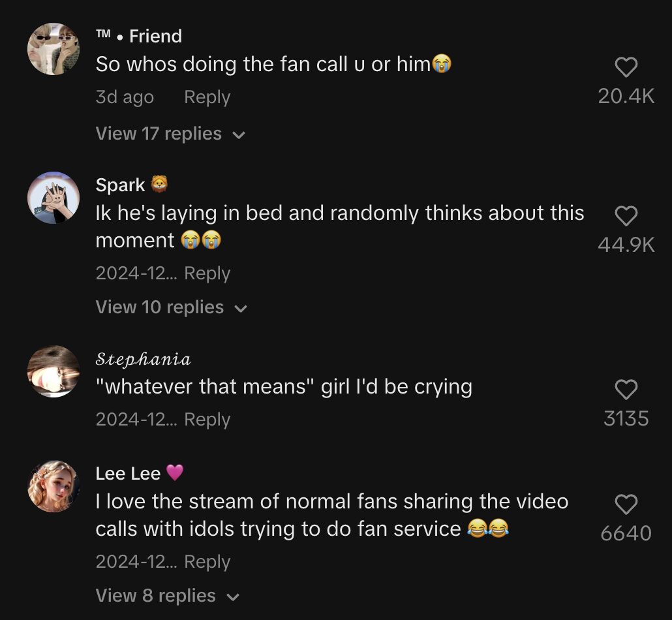Reply to the fan call comment
The width and height of the screenshot is (672, 620).
pos(207,97)
